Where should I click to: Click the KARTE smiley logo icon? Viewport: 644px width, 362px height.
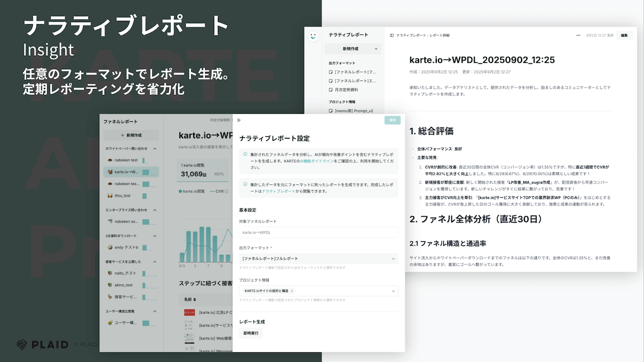click(314, 36)
